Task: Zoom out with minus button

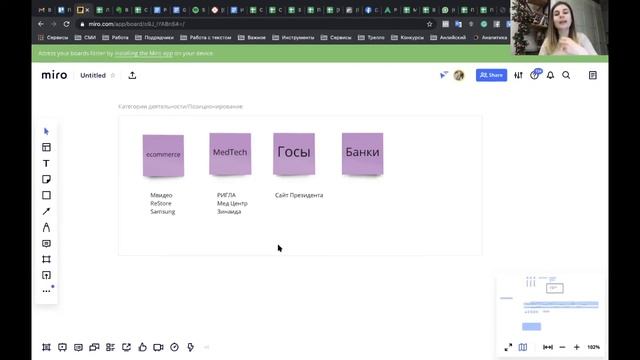Action: (562, 347)
